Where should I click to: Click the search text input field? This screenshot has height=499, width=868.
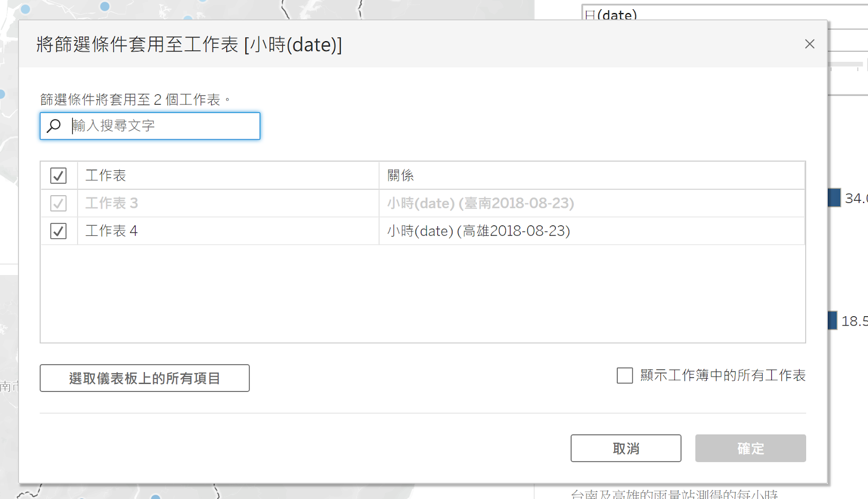[150, 126]
